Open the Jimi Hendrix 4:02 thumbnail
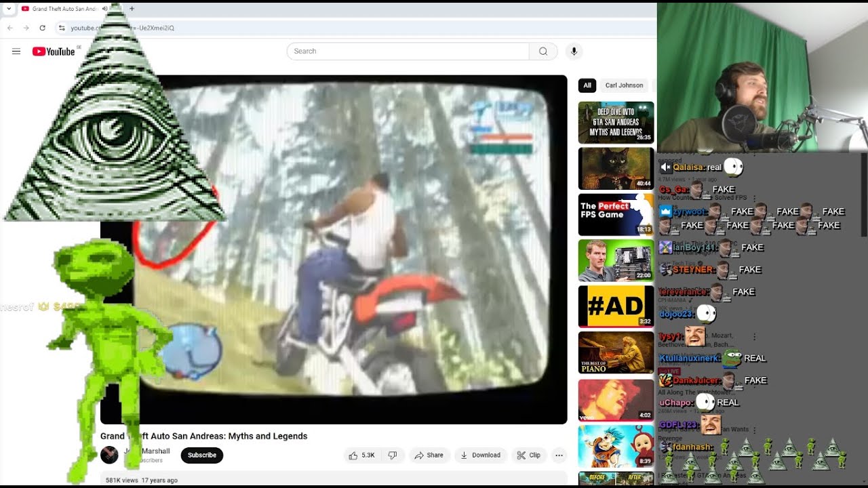Screen dimensions: 868x488 pos(616,400)
